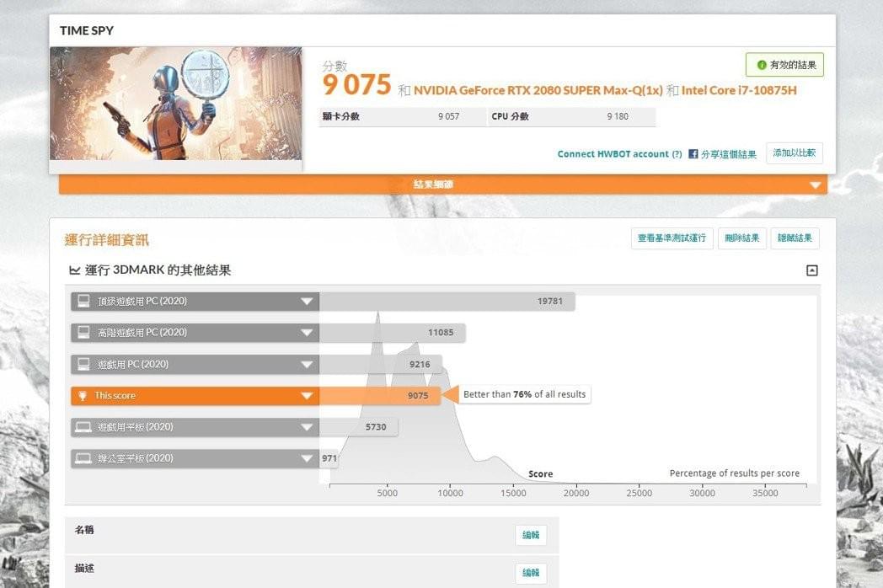Click desktop PC icon in 遊戲用 PC (2020) row
Image resolution: width=883 pixels, height=588 pixels.
[x=84, y=365]
